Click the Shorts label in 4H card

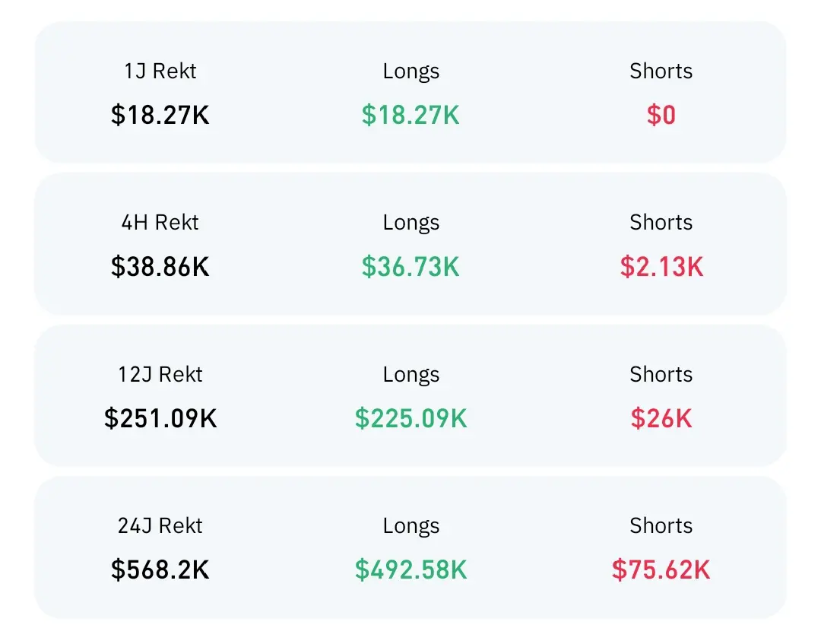[x=661, y=223]
